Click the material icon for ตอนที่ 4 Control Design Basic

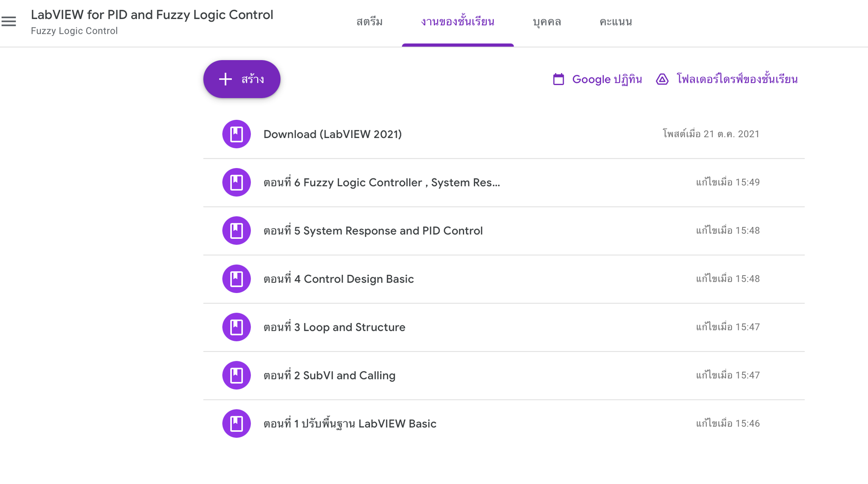(236, 279)
